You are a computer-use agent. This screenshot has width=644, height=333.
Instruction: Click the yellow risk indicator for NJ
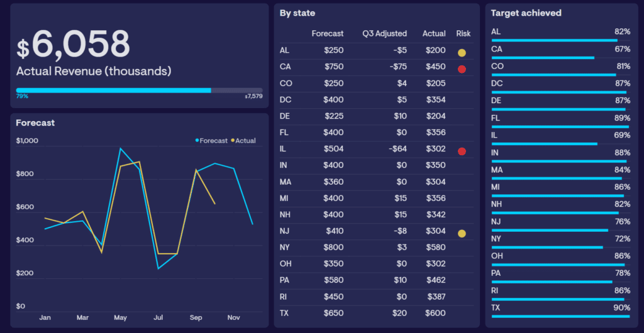click(462, 233)
